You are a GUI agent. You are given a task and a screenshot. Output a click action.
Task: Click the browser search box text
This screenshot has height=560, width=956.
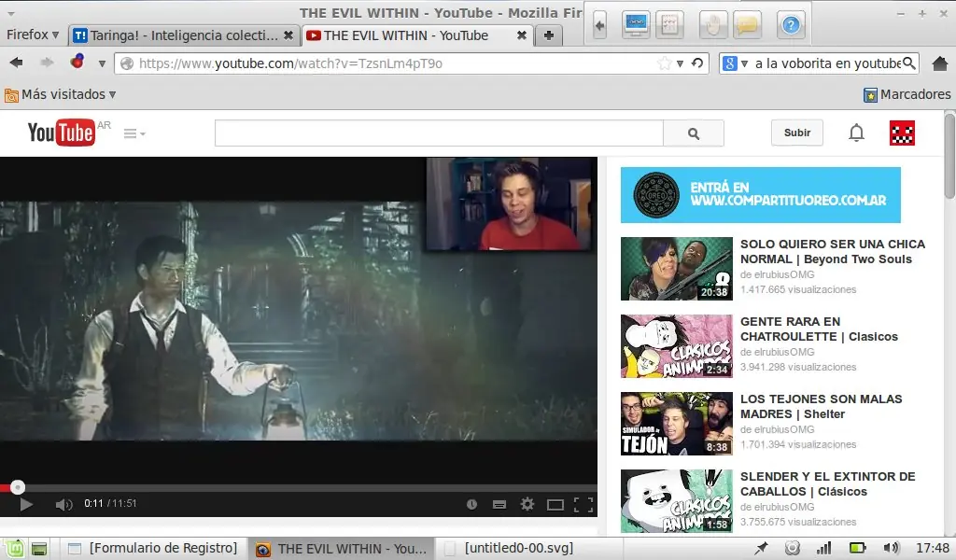[x=827, y=63]
